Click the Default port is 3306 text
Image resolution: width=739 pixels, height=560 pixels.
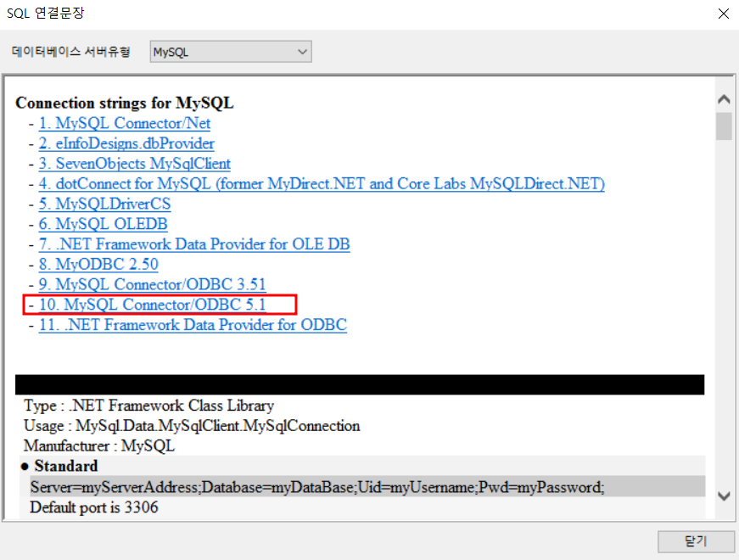[94, 507]
